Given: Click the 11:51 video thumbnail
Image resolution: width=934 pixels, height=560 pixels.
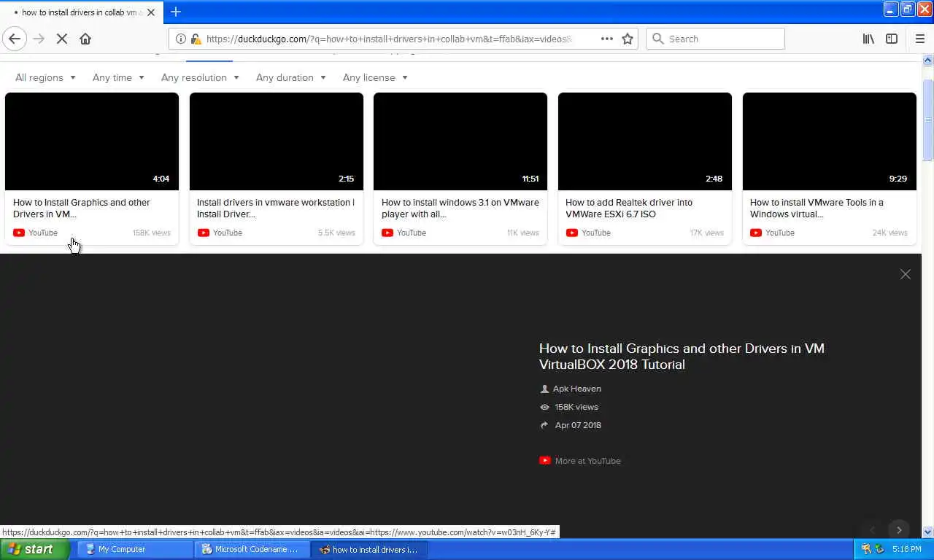Looking at the screenshot, I should click(x=460, y=141).
